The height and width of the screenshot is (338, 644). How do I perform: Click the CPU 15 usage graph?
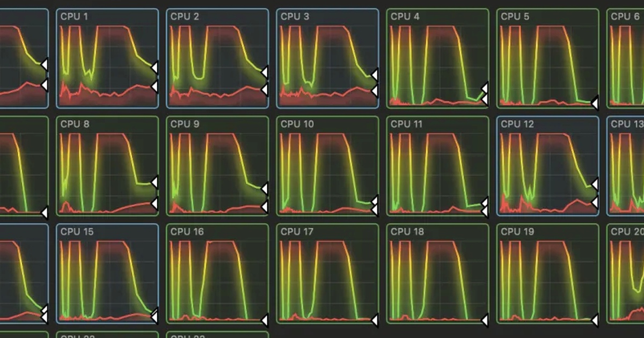pos(107,274)
